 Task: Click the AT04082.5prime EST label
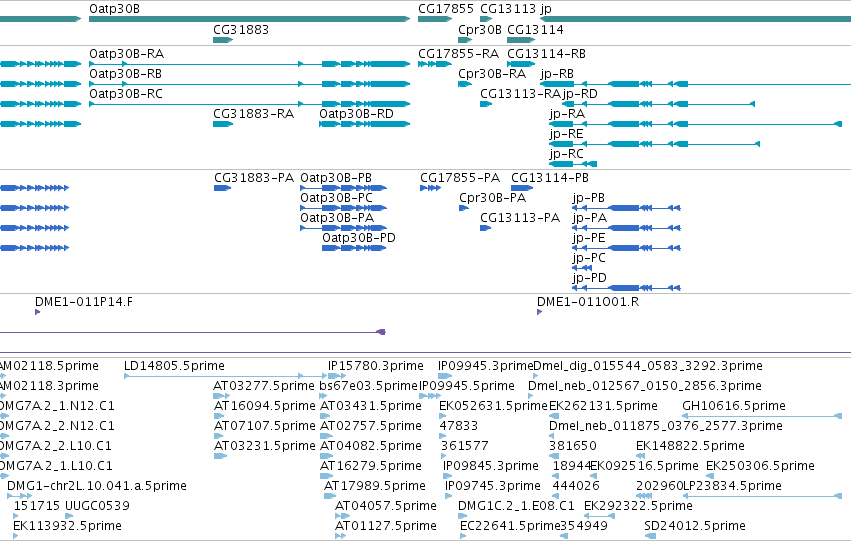[x=371, y=447]
